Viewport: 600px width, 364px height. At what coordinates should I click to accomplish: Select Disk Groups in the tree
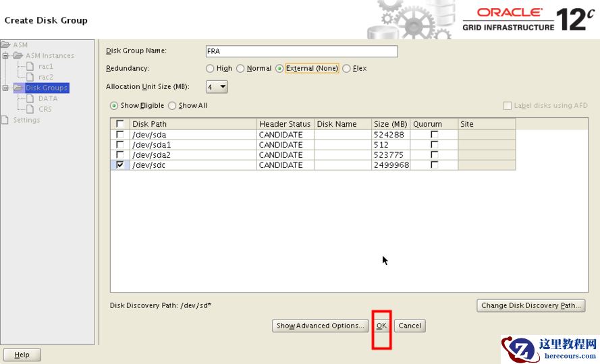tap(47, 88)
